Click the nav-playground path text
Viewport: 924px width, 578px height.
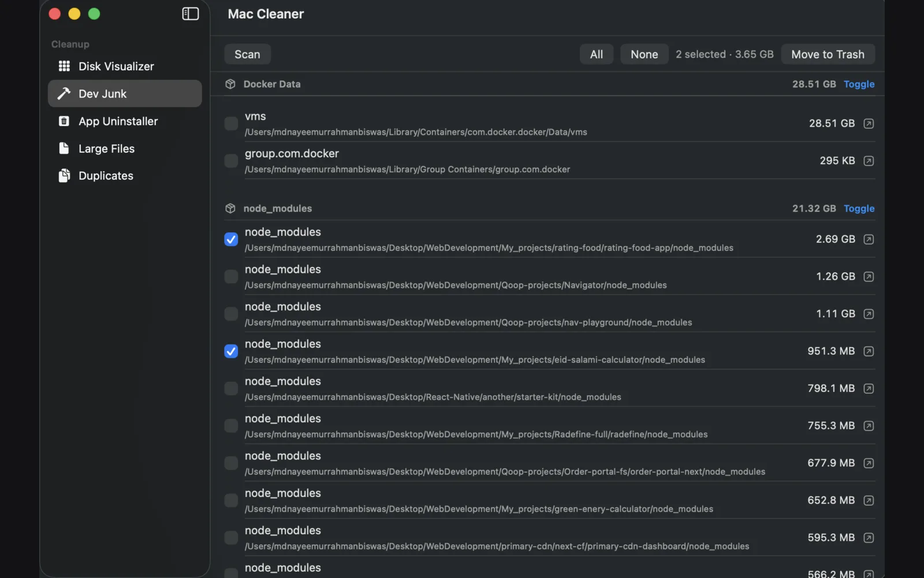468,323
